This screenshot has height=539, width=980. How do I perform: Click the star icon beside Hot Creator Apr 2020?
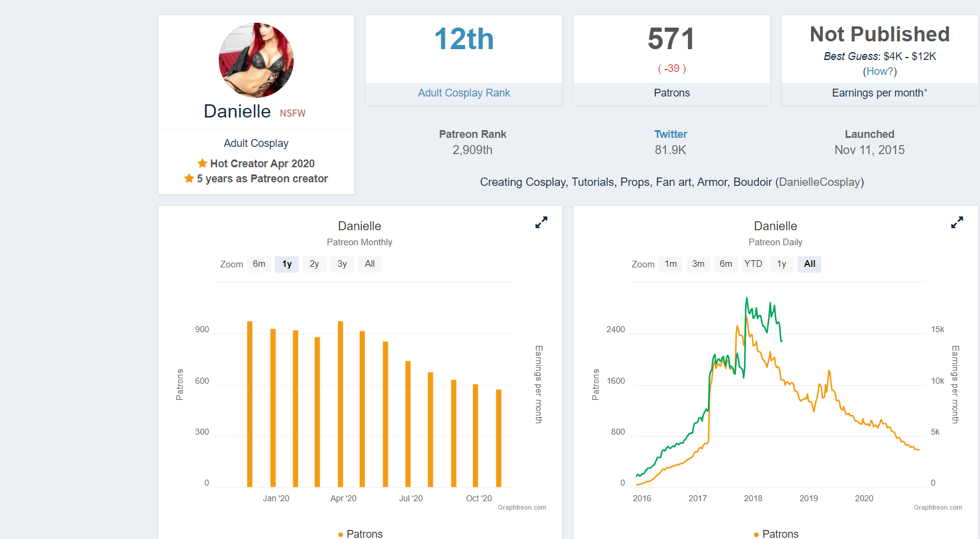pyautogui.click(x=203, y=163)
